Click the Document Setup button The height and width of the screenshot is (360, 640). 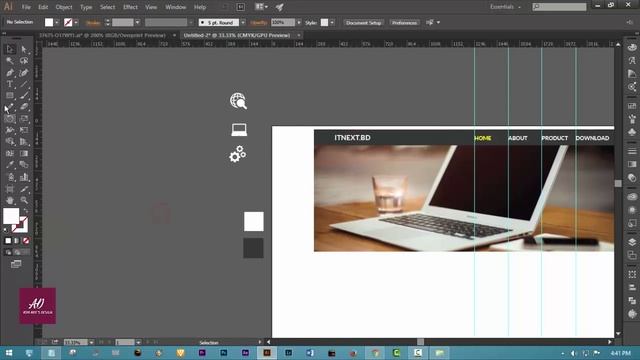[x=363, y=22]
